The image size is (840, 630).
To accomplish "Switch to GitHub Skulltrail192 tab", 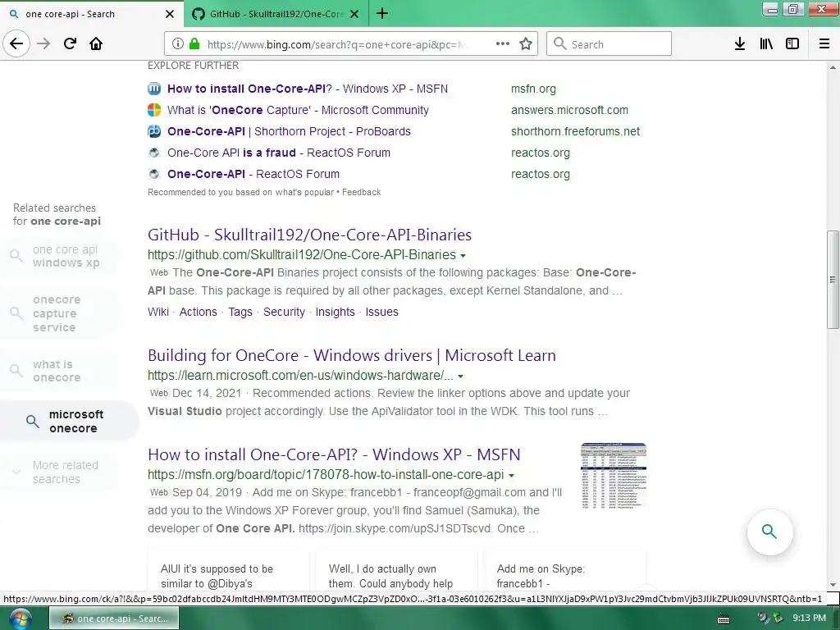I will (276, 14).
